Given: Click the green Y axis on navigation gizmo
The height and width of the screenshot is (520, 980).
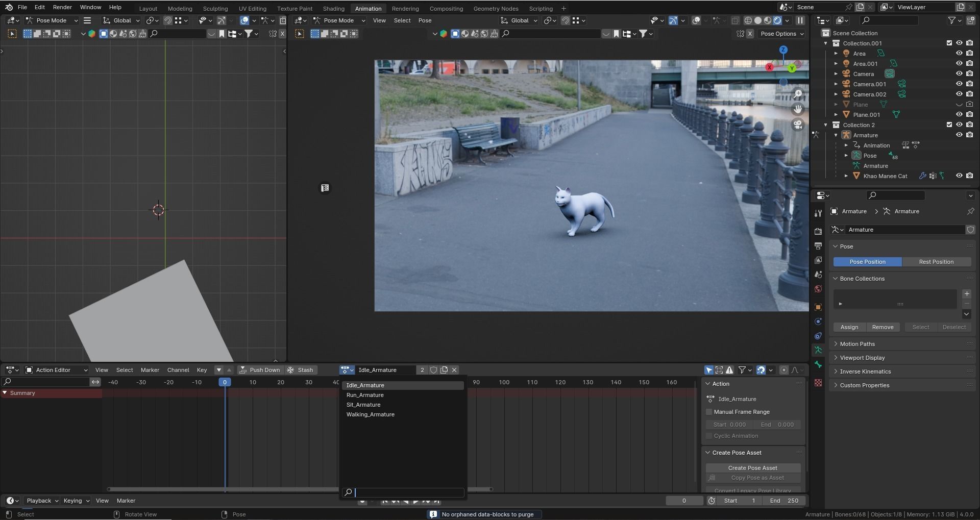Looking at the screenshot, I should 792,68.
